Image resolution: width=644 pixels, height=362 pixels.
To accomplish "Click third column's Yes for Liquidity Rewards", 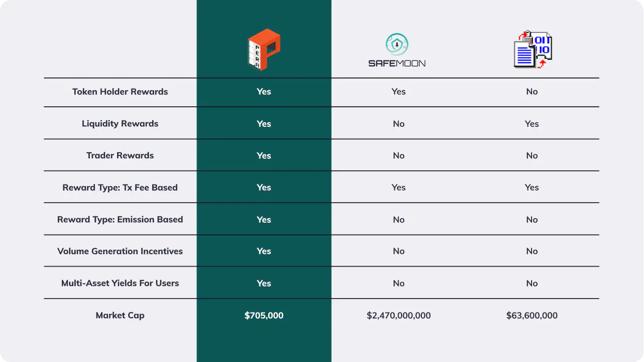I will [532, 124].
